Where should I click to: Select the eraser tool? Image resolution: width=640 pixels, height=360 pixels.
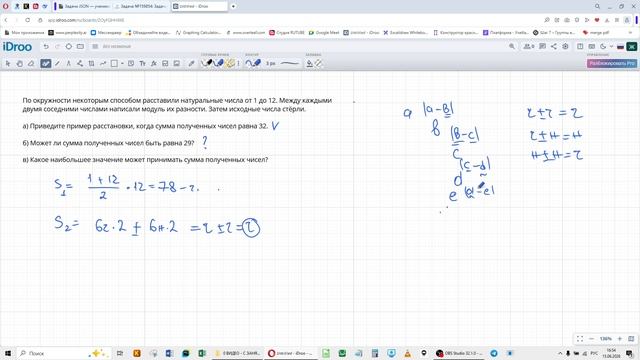(x=31, y=63)
